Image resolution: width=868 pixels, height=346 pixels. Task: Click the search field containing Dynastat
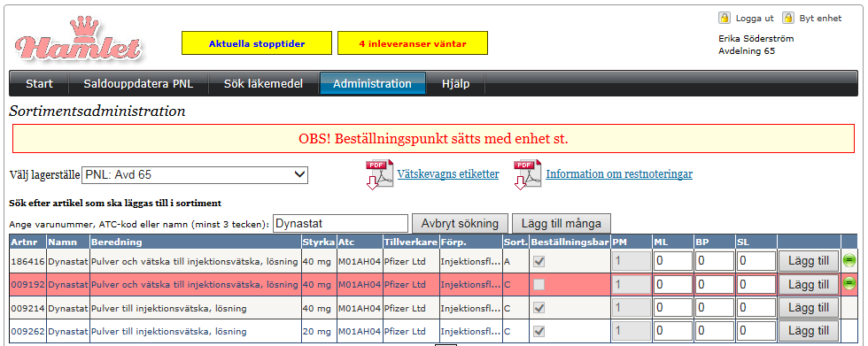pyautogui.click(x=340, y=224)
